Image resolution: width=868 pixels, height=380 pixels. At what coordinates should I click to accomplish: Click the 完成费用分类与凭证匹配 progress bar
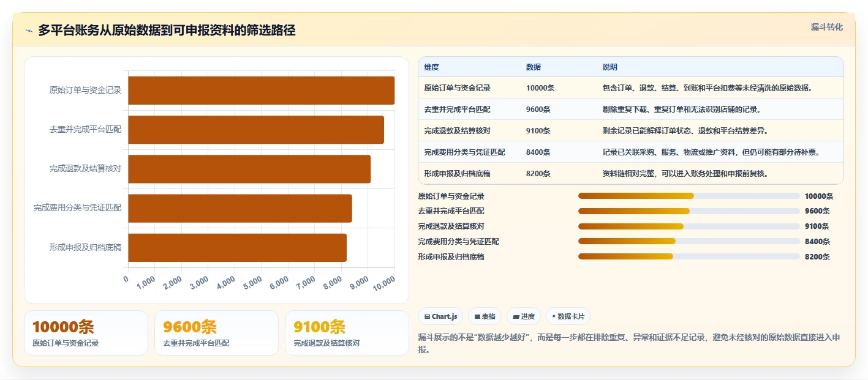coord(689,242)
